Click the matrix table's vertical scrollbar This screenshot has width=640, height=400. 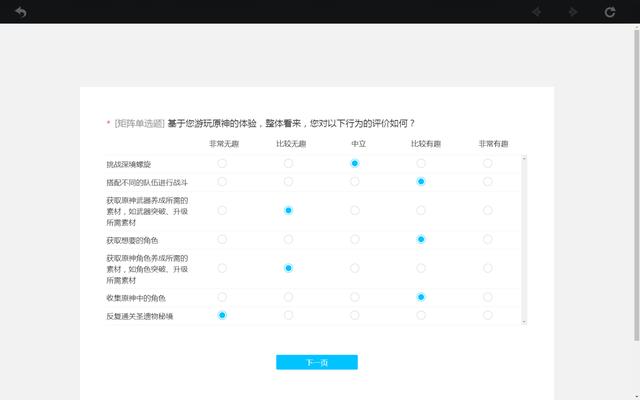click(523, 240)
